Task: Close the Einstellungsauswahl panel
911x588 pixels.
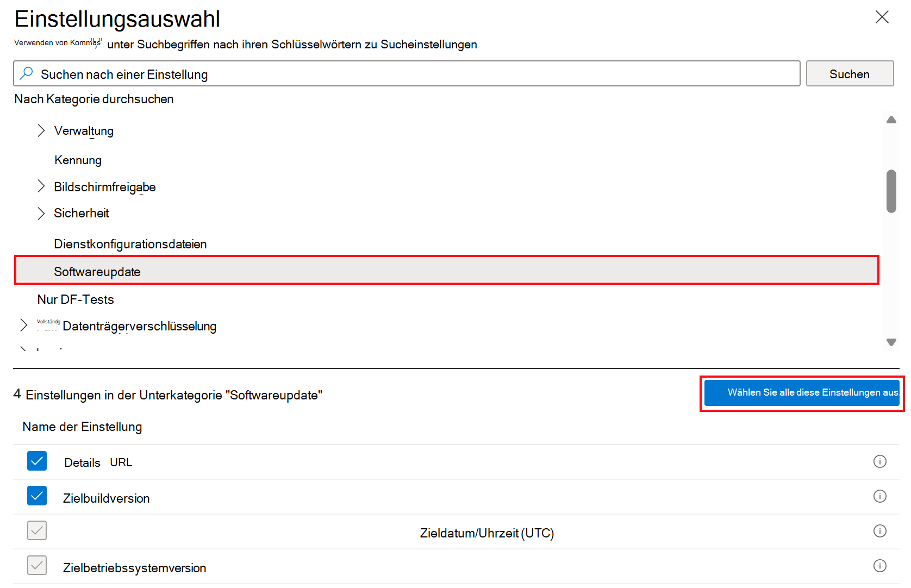Action: coord(882,17)
